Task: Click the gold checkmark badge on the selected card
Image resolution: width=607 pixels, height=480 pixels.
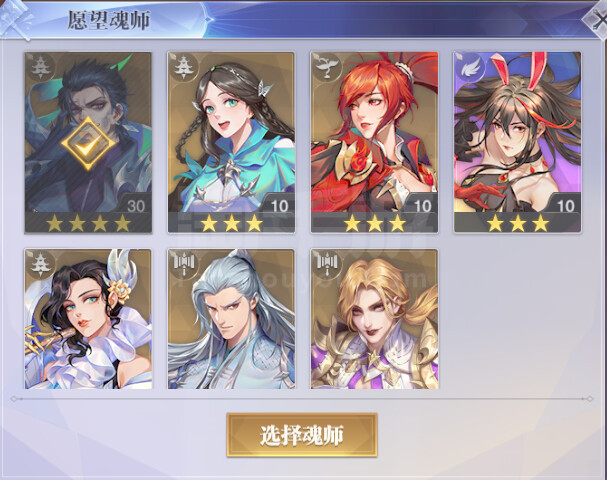Action: pyautogui.click(x=88, y=144)
